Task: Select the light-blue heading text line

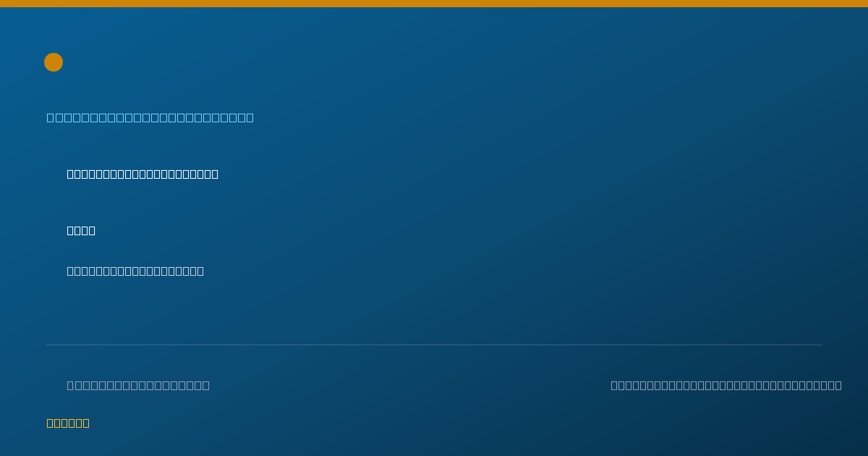Action: (150, 117)
